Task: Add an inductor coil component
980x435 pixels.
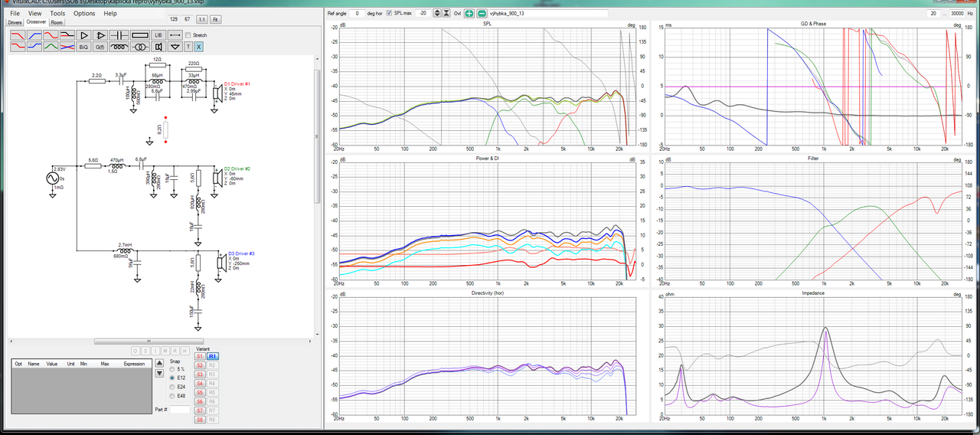Action: (119, 47)
